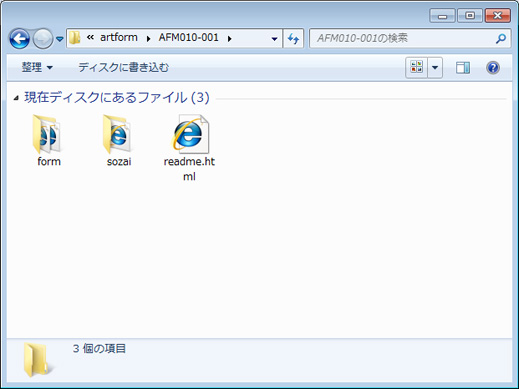Open the previous locations dropdown
Image resolution: width=519 pixels, height=389 pixels.
tap(274, 39)
